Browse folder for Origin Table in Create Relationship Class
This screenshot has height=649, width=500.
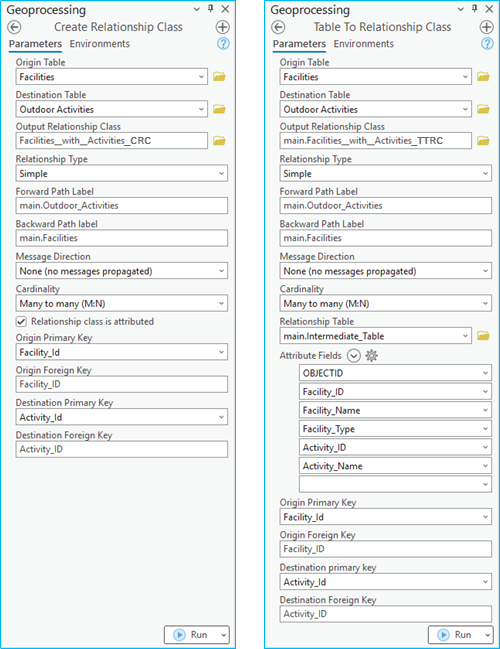[x=219, y=77]
